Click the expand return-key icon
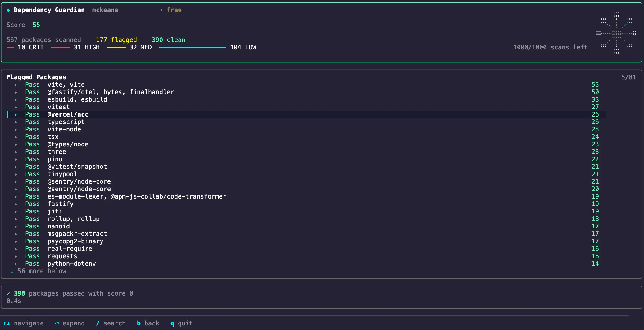Screen dimensions: 644x330 pyautogui.click(x=57, y=323)
